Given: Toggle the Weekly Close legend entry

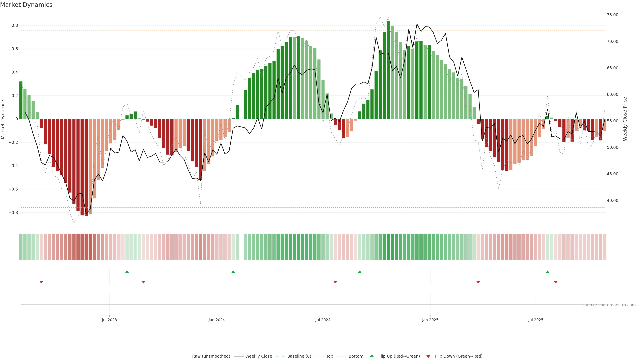Looking at the screenshot, I should (x=258, y=356).
